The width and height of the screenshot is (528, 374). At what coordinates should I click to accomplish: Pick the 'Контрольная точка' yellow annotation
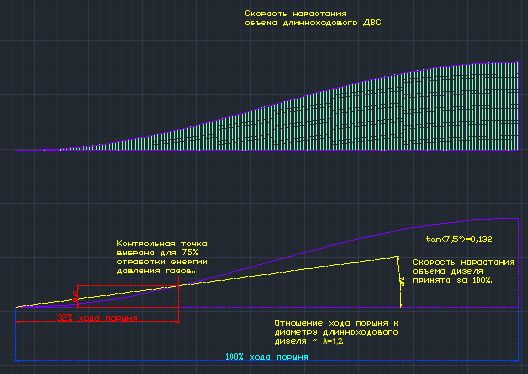pos(162,257)
